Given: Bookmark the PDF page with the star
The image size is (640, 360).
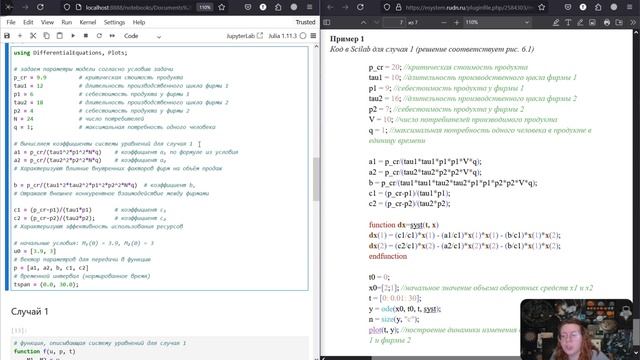Looking at the screenshot, I should pos(542,7).
